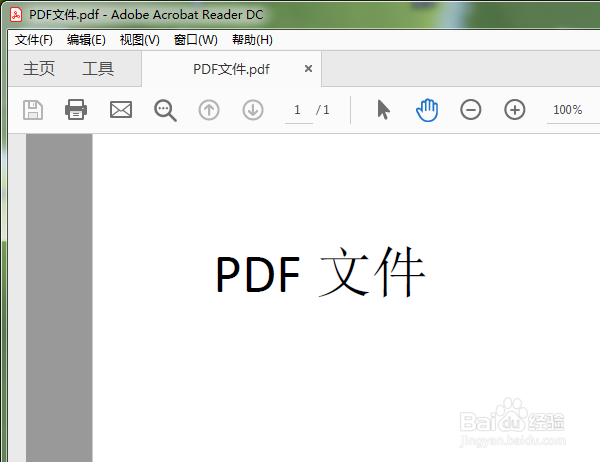600x462 pixels.
Task: Go to next page arrow icon
Action: (253, 110)
